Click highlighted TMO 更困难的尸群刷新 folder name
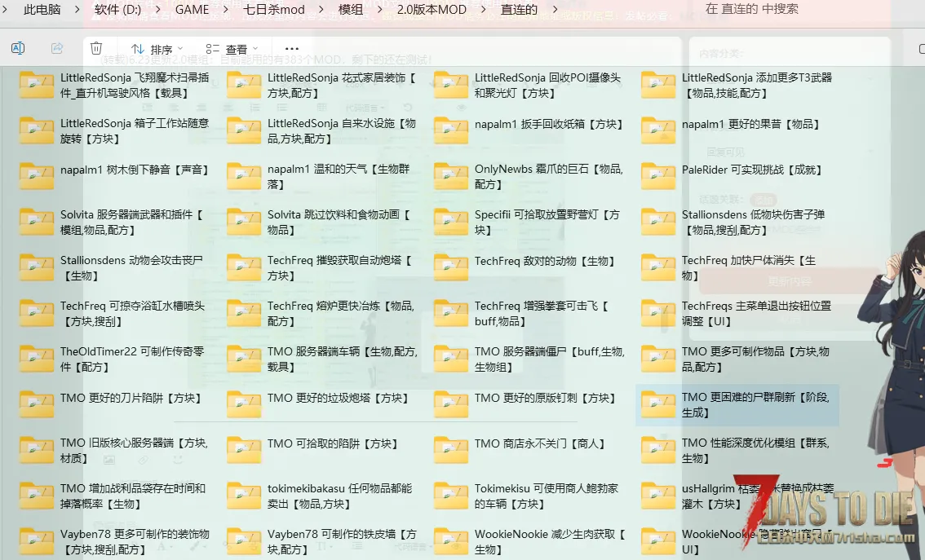Viewport: 925px width, 560px height. pos(755,405)
